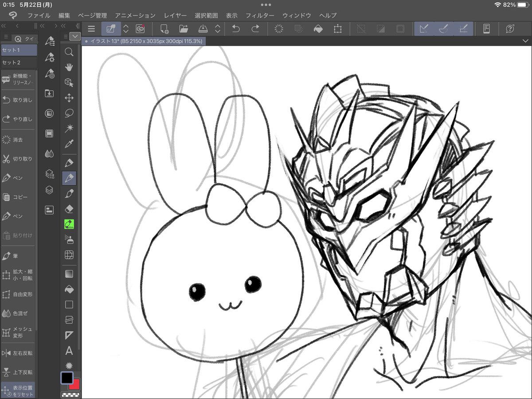Expand the canvas tab list chevron
This screenshot has width=532, height=399.
(x=526, y=41)
